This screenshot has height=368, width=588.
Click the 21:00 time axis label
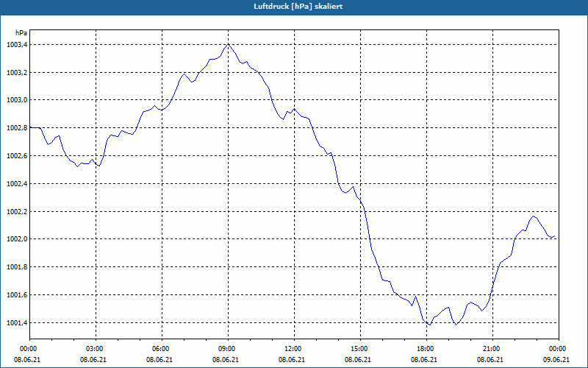(x=492, y=349)
